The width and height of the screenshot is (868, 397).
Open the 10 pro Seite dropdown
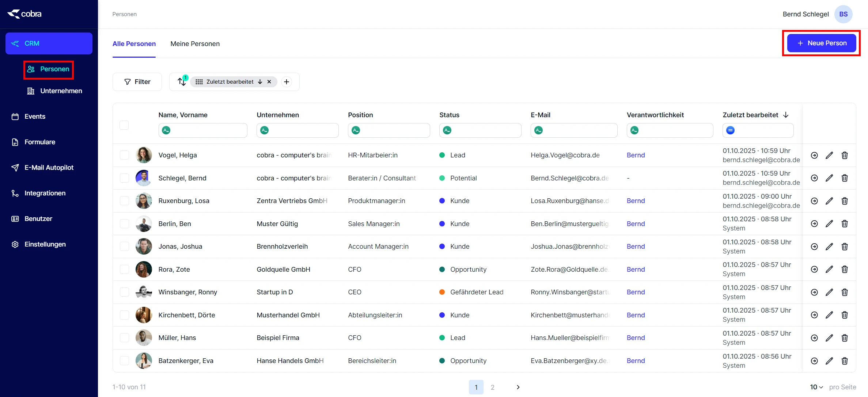click(816, 387)
